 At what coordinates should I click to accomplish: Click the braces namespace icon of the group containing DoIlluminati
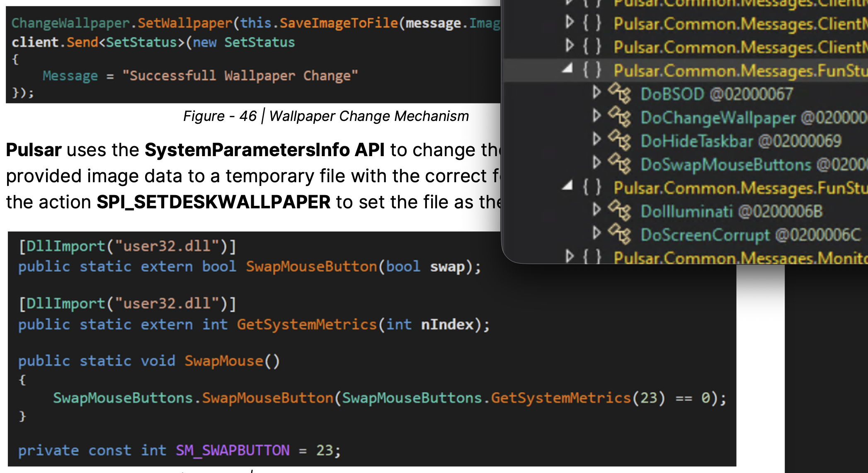592,187
